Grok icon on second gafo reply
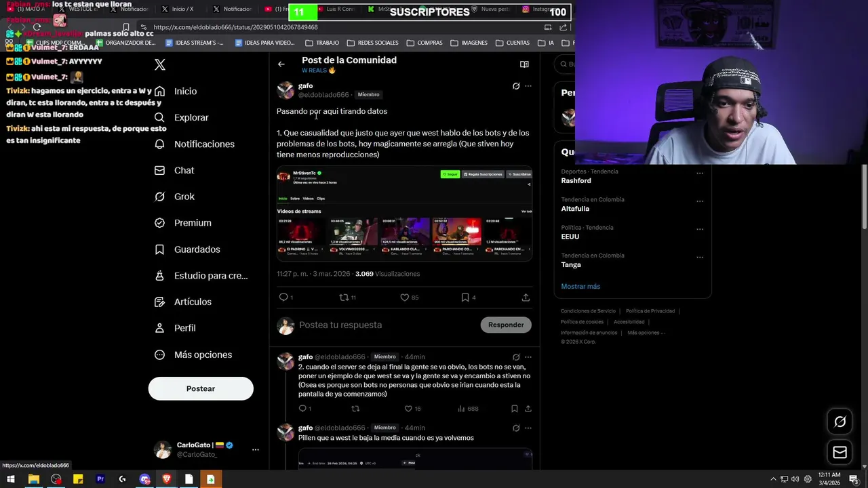 516,357
